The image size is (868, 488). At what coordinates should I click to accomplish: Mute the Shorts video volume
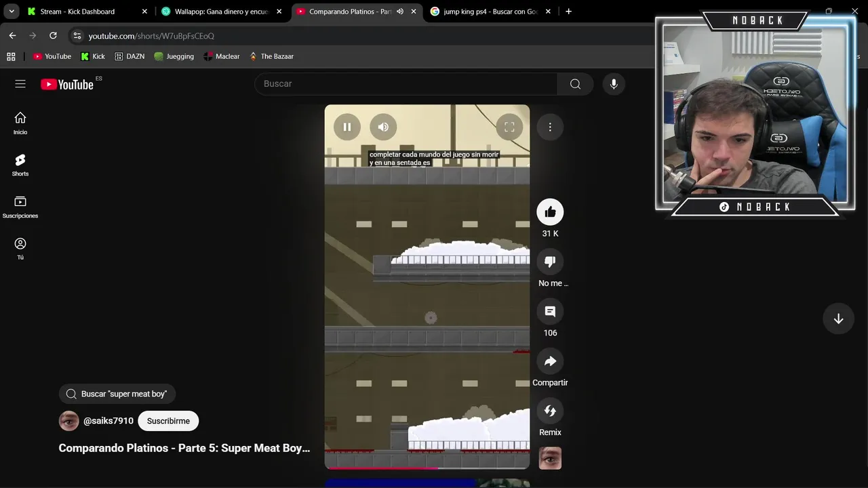[383, 127]
